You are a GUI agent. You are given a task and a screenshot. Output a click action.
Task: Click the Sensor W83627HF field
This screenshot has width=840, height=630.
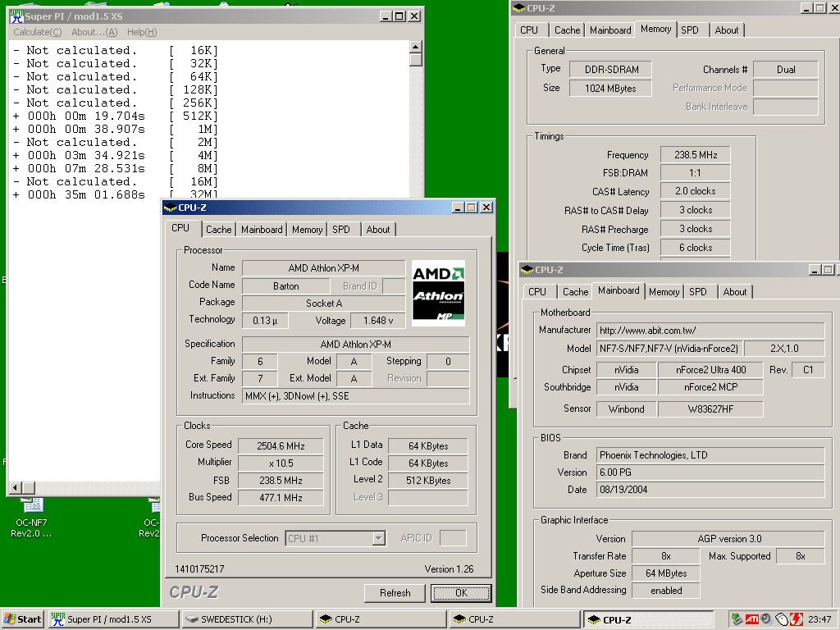click(710, 409)
